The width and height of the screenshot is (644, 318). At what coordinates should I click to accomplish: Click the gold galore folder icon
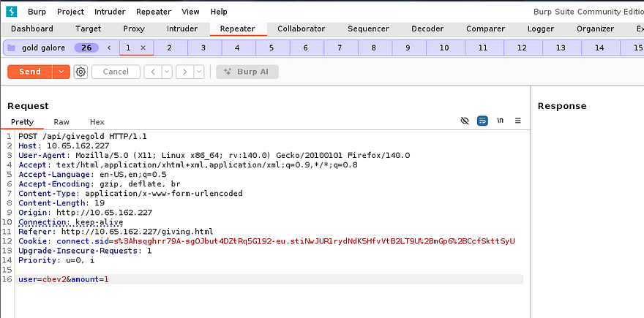[11, 48]
